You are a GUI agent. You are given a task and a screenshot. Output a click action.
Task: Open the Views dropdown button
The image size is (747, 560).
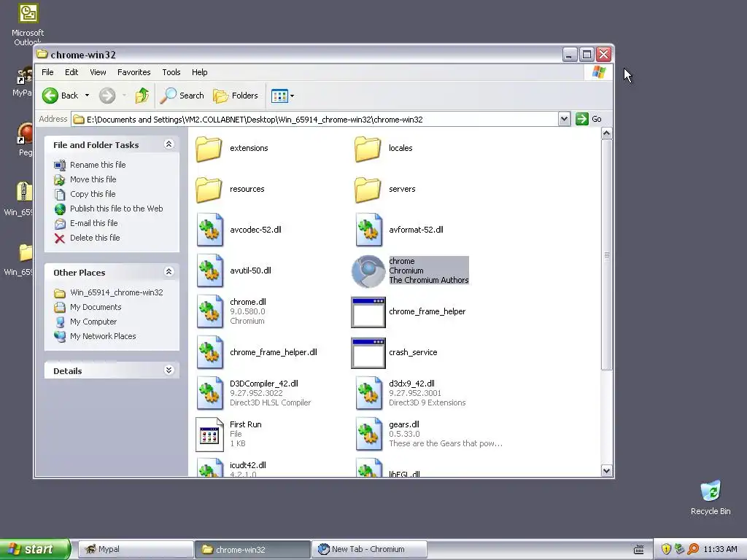click(x=283, y=96)
